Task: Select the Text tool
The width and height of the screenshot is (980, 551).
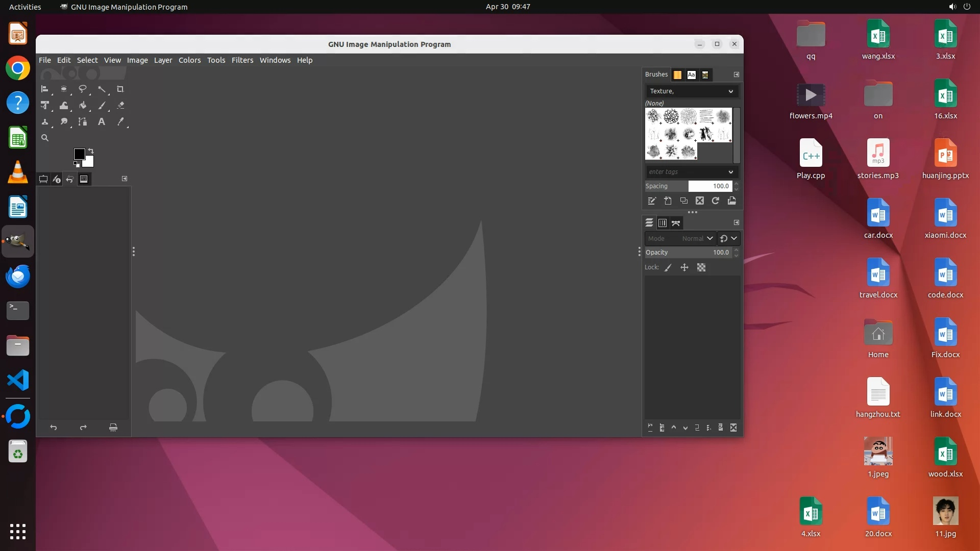Action: tap(102, 122)
